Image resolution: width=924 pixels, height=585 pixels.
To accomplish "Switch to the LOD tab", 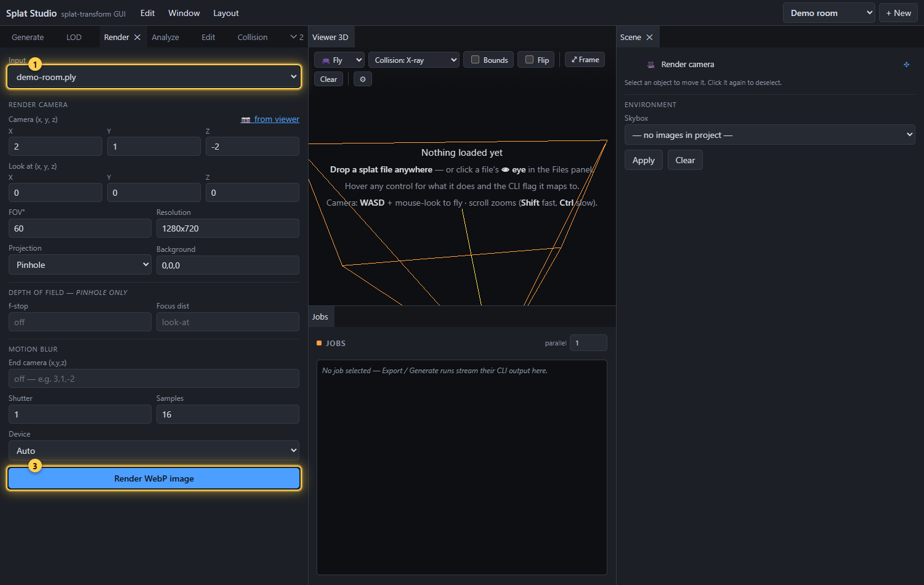I will point(74,38).
